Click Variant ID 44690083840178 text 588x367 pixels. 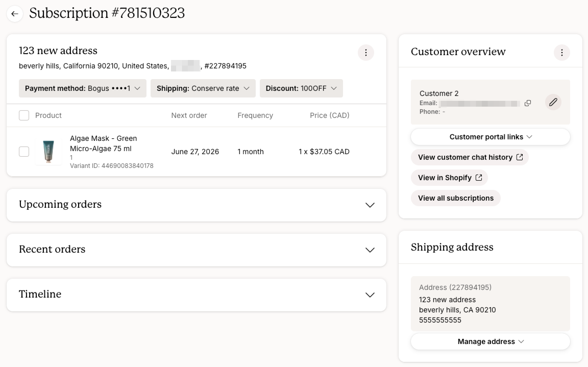pyautogui.click(x=112, y=166)
